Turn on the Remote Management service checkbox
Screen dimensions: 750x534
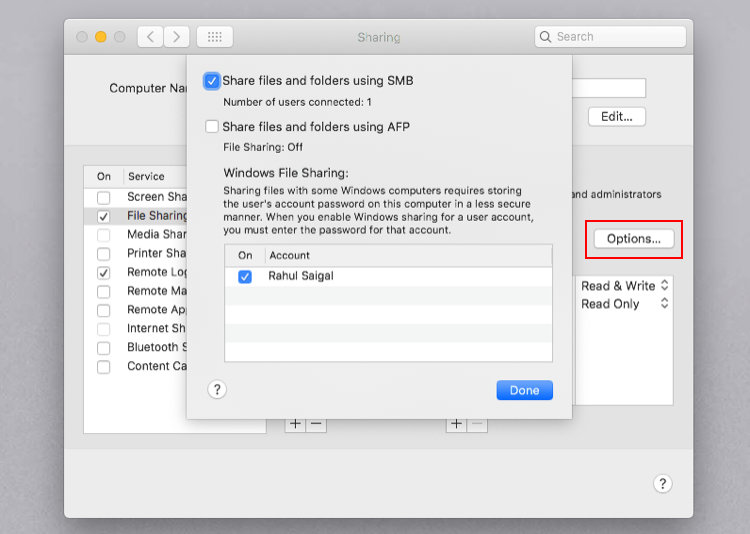coord(103,291)
